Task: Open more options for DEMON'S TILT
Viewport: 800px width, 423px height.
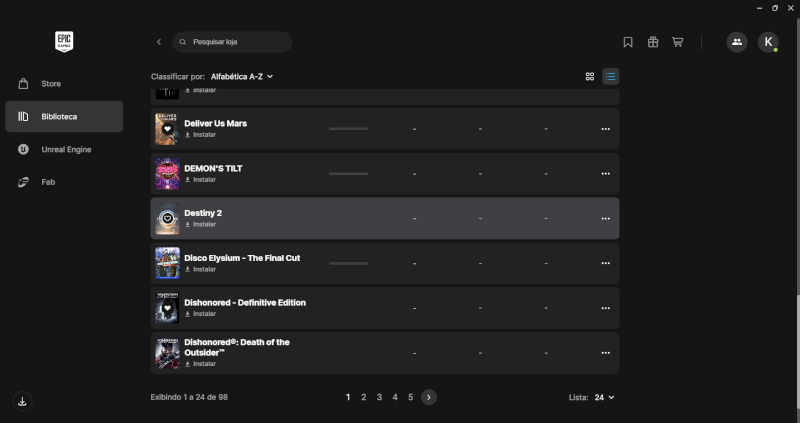Action: point(606,174)
